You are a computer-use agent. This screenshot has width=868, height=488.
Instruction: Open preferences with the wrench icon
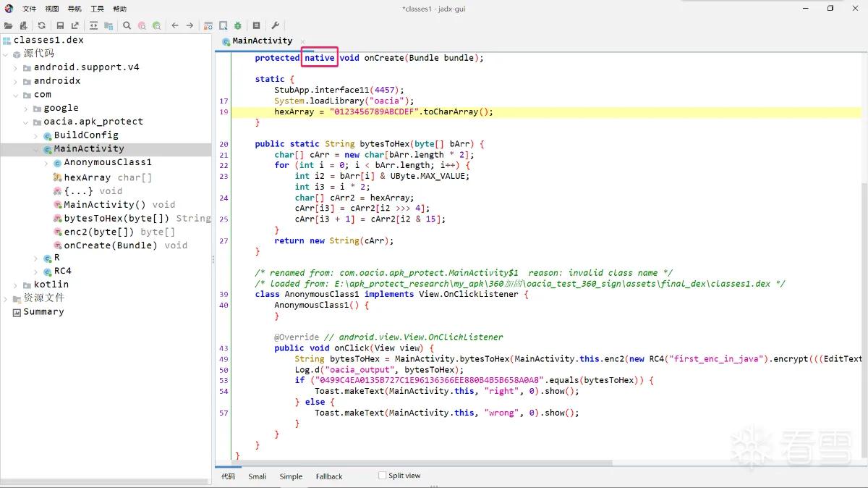click(x=275, y=25)
